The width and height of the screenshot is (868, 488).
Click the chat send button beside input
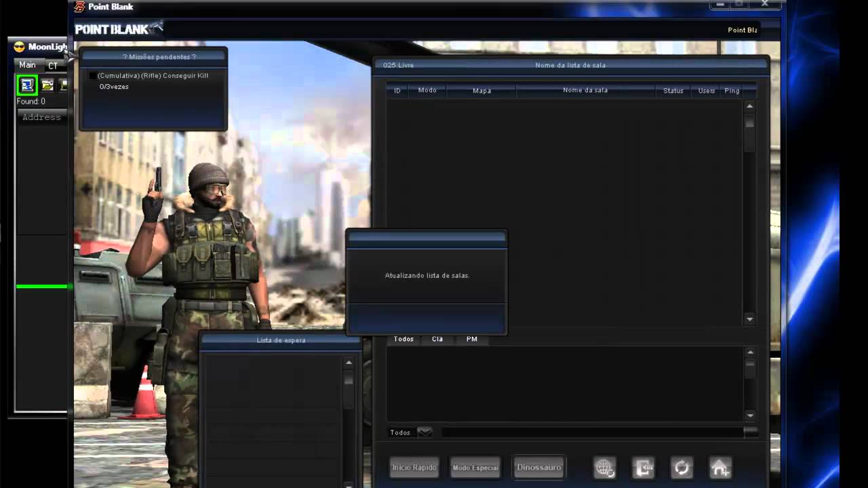pyautogui.click(x=751, y=431)
